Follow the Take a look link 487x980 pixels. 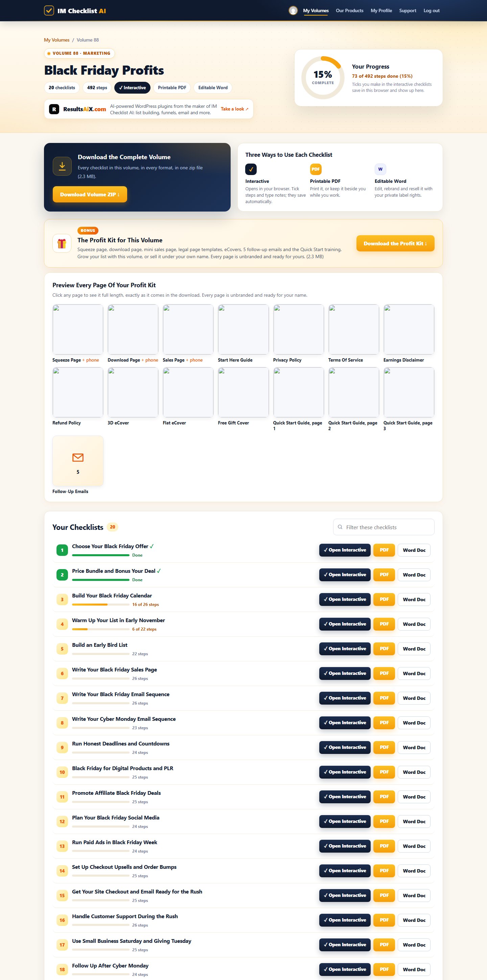(235, 109)
